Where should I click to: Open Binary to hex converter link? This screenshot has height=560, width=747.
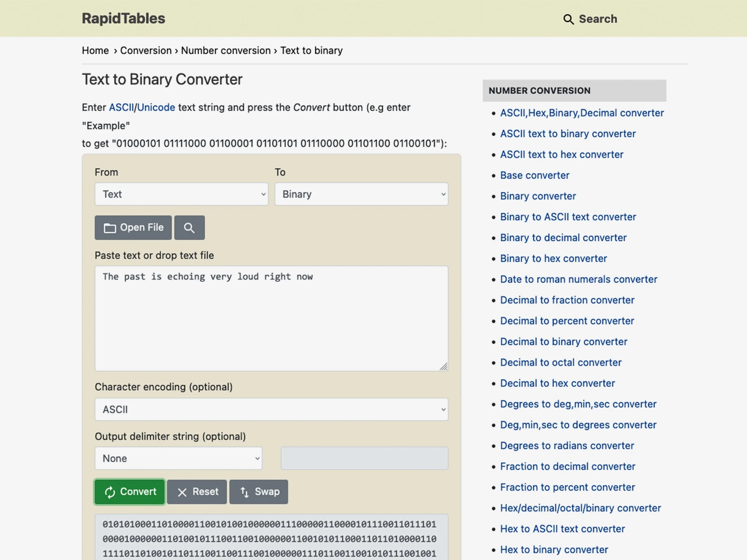pyautogui.click(x=553, y=259)
